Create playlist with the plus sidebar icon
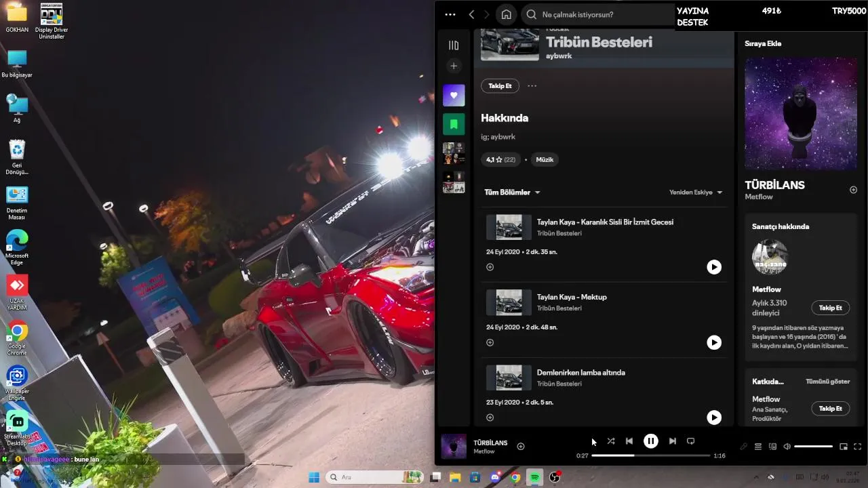 coord(454,66)
